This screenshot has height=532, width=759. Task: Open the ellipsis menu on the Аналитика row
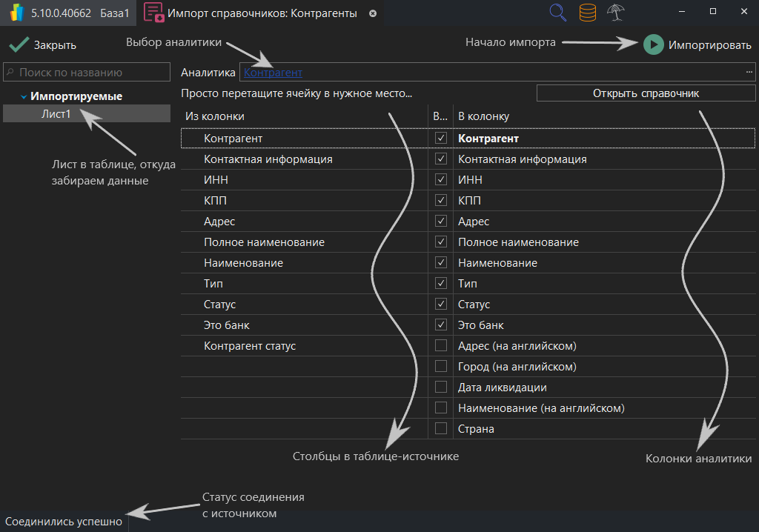coord(748,72)
